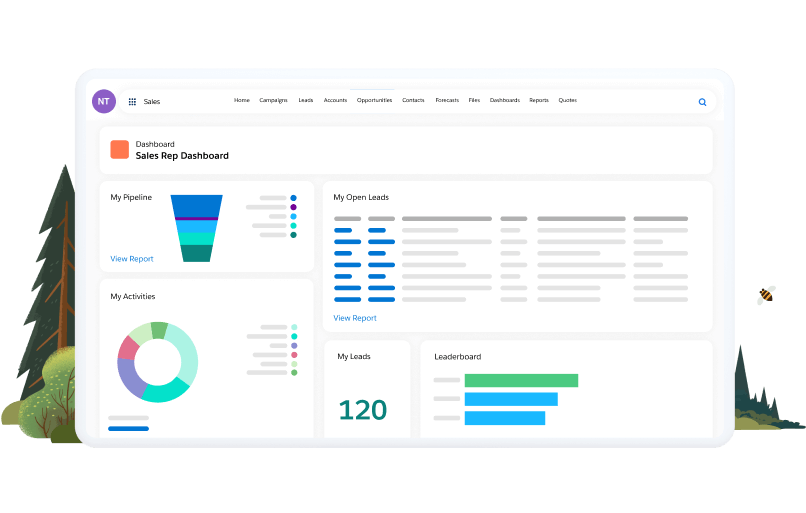
Task: Go to the Leads tab
Action: coord(306,100)
